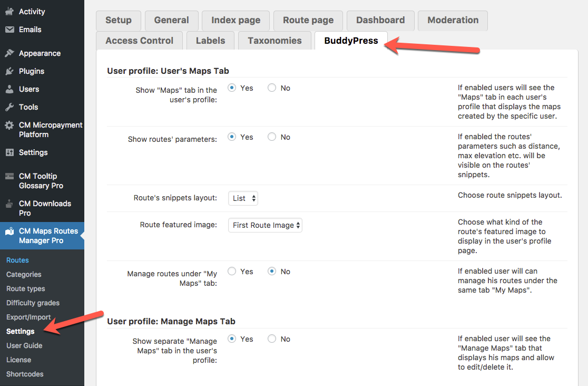Go to the Export/Import submenu link
Viewport: 588px width, 386px height.
pos(28,317)
